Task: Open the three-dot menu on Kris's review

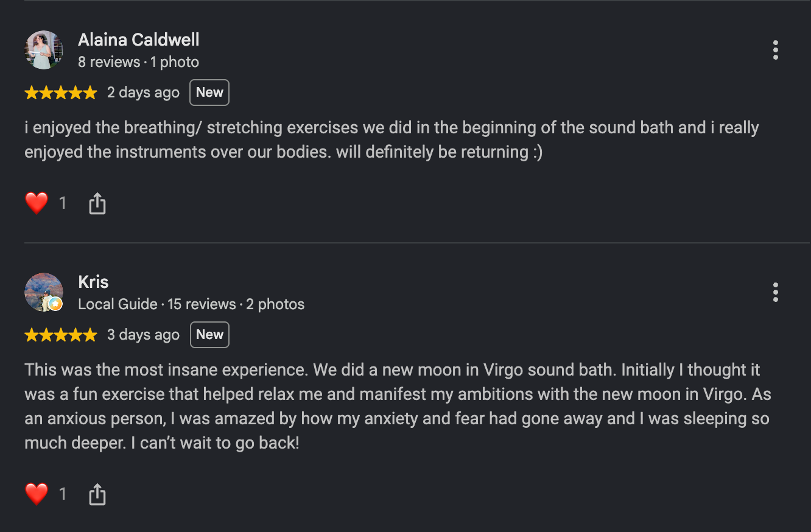Action: [775, 292]
